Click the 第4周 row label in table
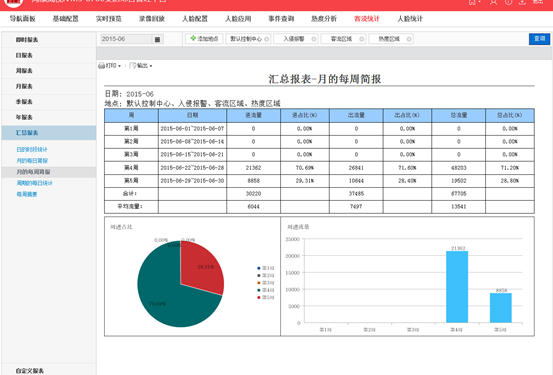Image resolution: width=553 pixels, height=375 pixels. point(131,168)
